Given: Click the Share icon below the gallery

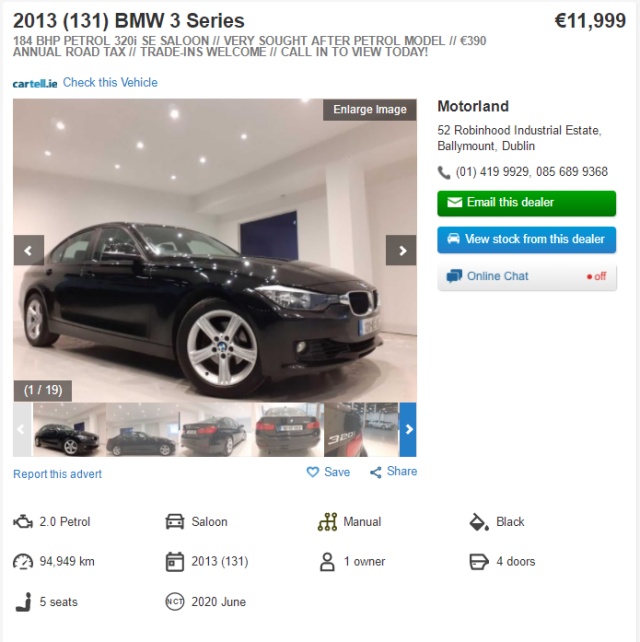Looking at the screenshot, I should click(x=375, y=472).
